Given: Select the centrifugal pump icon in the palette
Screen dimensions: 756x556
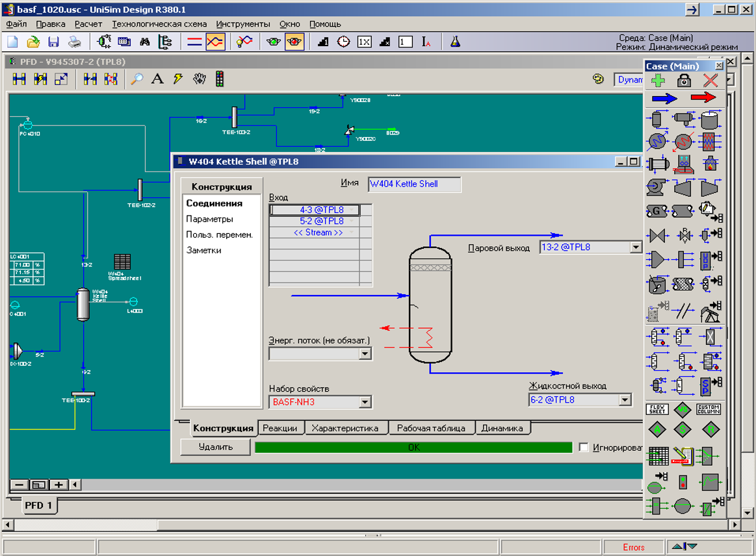Looking at the screenshot, I should 657,187.
